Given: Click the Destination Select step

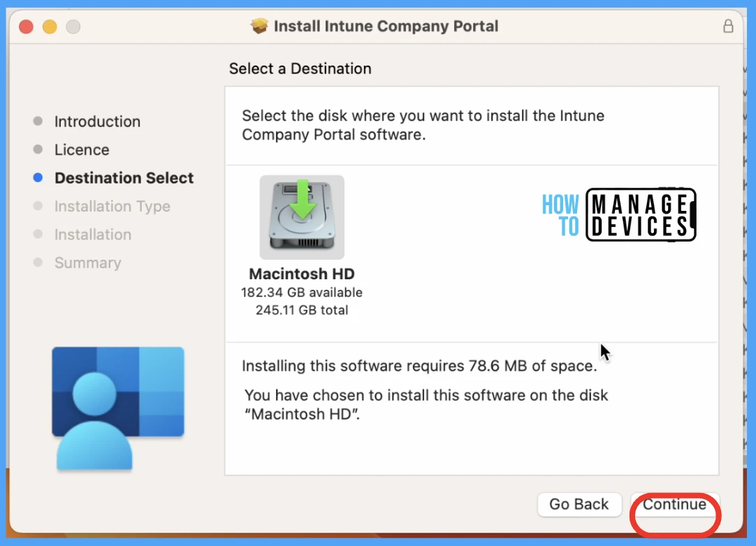Looking at the screenshot, I should (x=124, y=178).
